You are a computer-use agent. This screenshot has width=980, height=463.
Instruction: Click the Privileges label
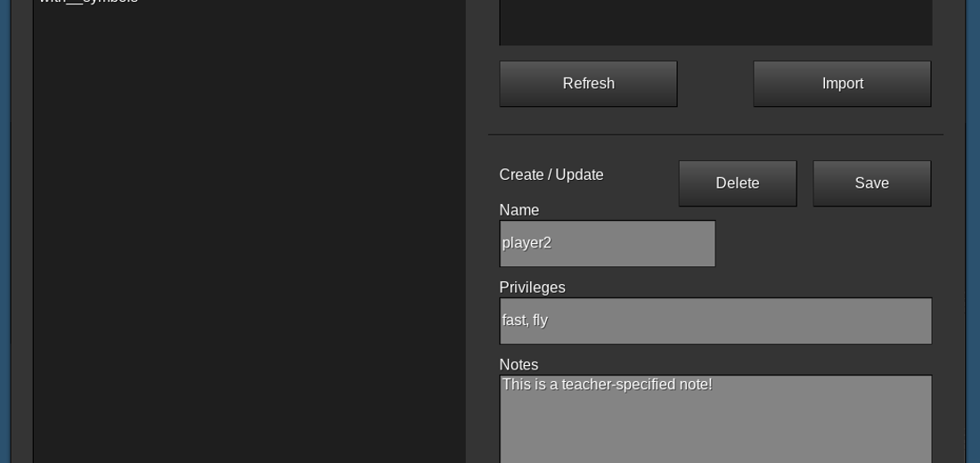click(532, 288)
